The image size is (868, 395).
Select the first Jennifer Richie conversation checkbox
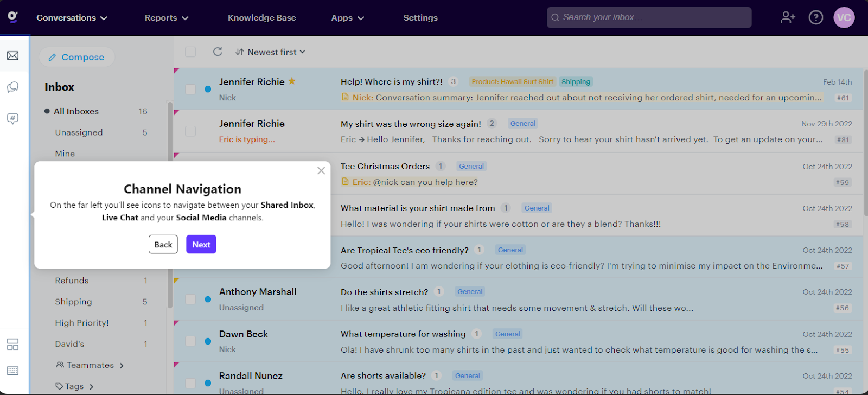[190, 89]
